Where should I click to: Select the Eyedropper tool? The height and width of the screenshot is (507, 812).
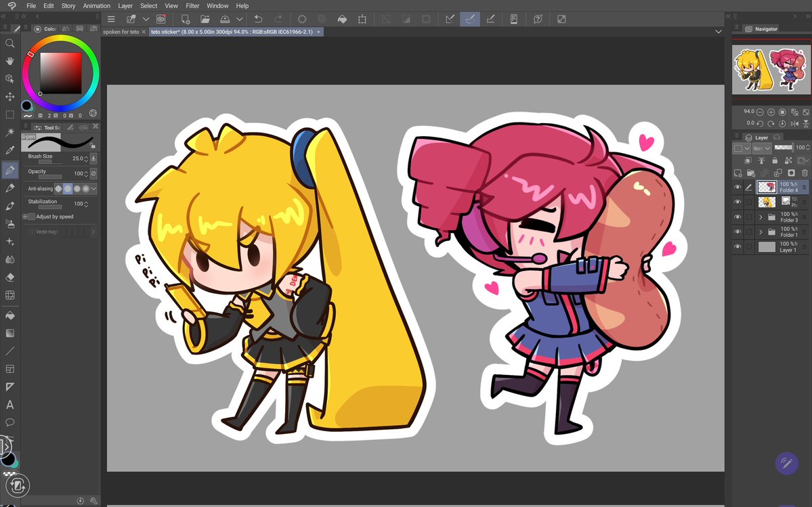click(x=9, y=150)
